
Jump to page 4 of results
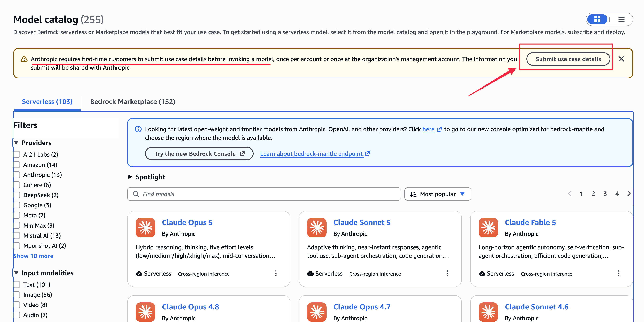click(x=617, y=194)
